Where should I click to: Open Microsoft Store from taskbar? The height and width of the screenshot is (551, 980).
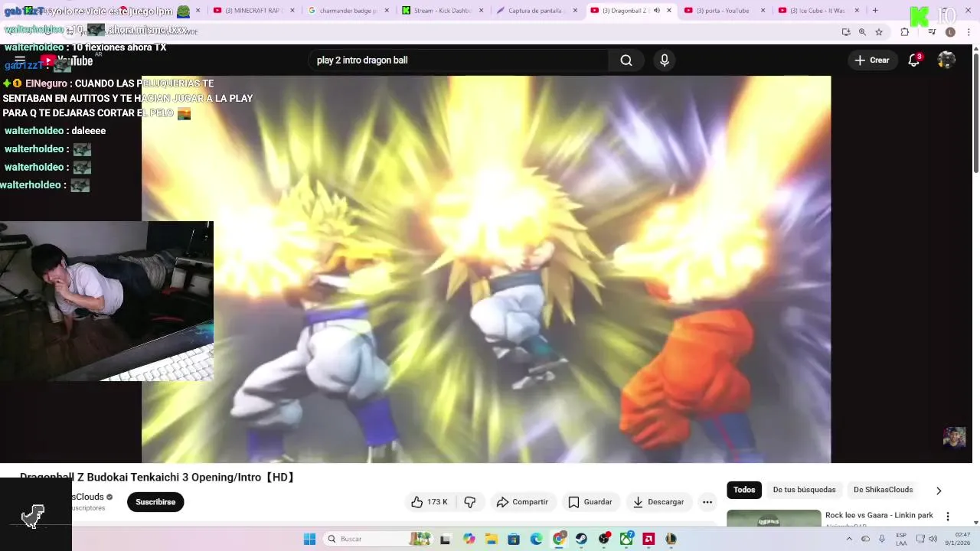click(x=514, y=539)
